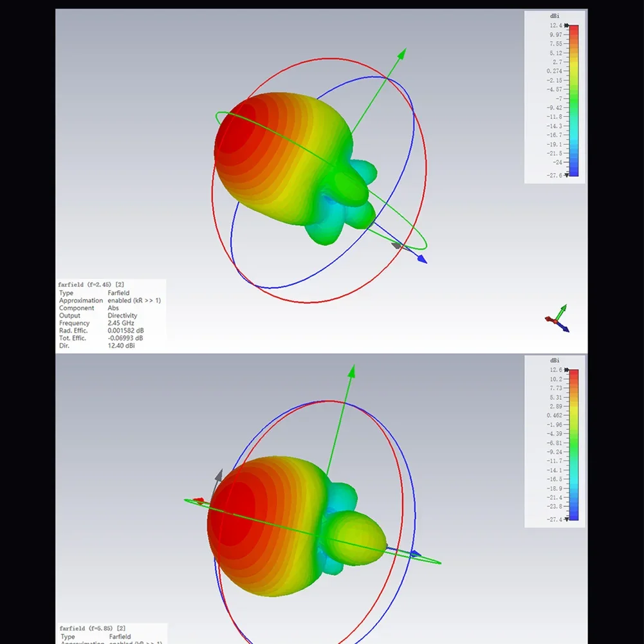Viewport: 644px width, 644px height.
Task: Click the green axis arrowhead in the 2.45 GHz plot
Action: [x=402, y=53]
